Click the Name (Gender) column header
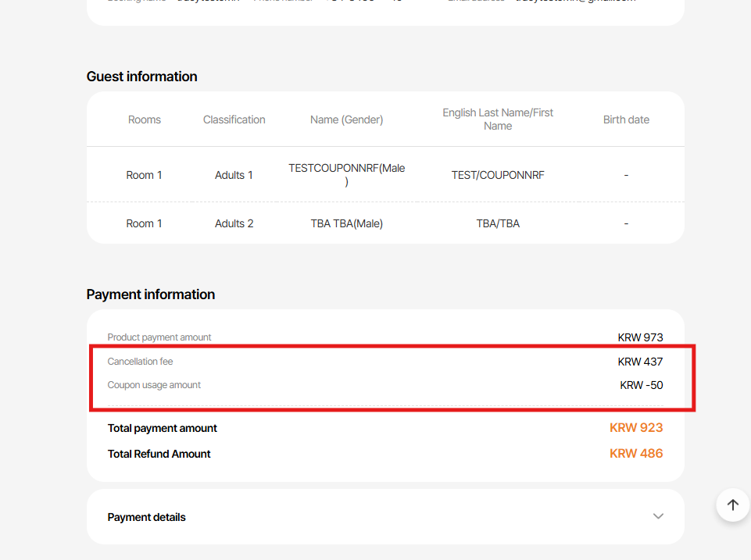 (x=346, y=119)
